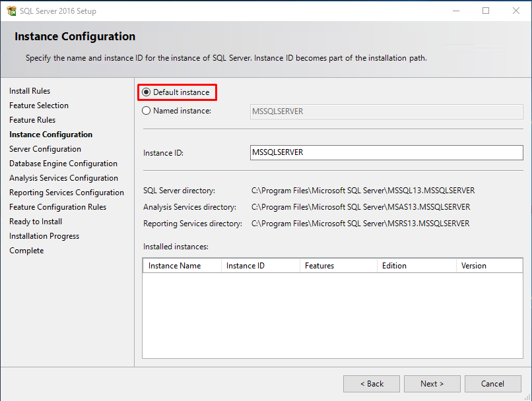This screenshot has height=401, width=532.
Task: Select Instance Configuration in the step list
Action: pos(51,135)
